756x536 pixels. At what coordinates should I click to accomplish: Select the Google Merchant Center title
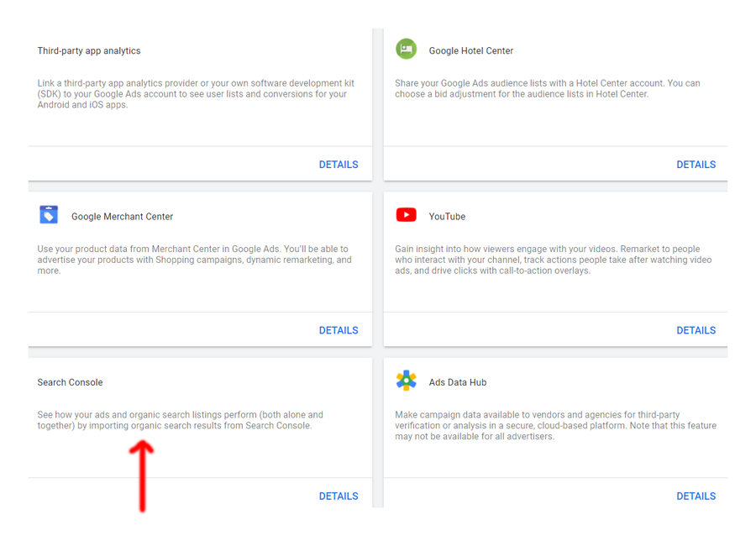[122, 217]
